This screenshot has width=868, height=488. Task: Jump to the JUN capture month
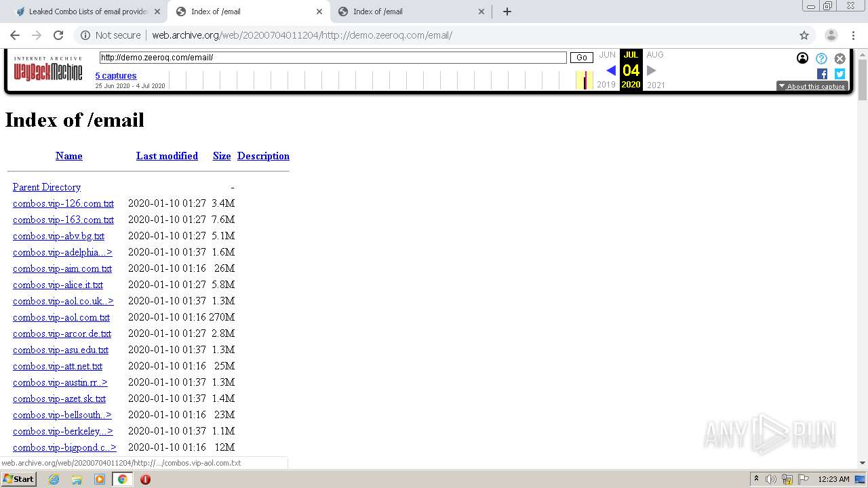[x=607, y=55]
